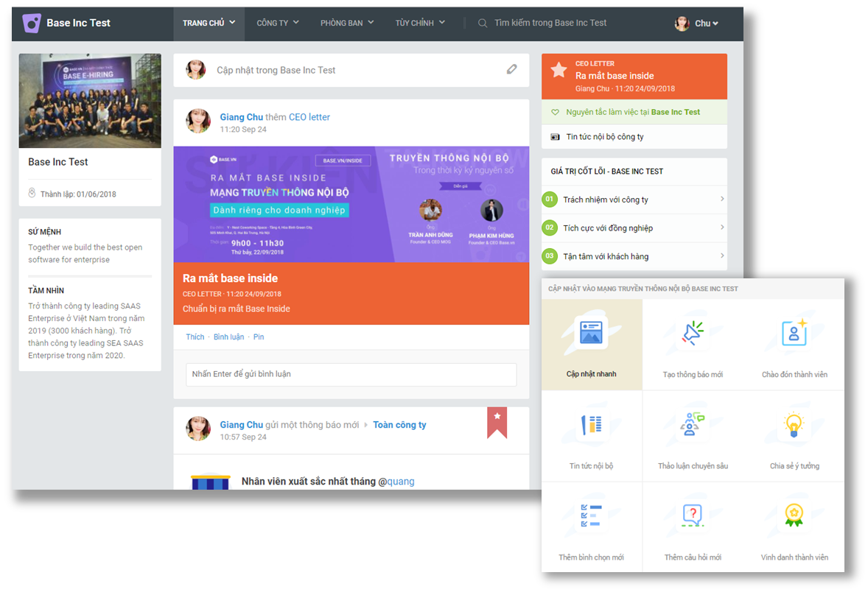Click the Thành lập: 01/06/2018 text
The image size is (868, 592).
coord(78,194)
